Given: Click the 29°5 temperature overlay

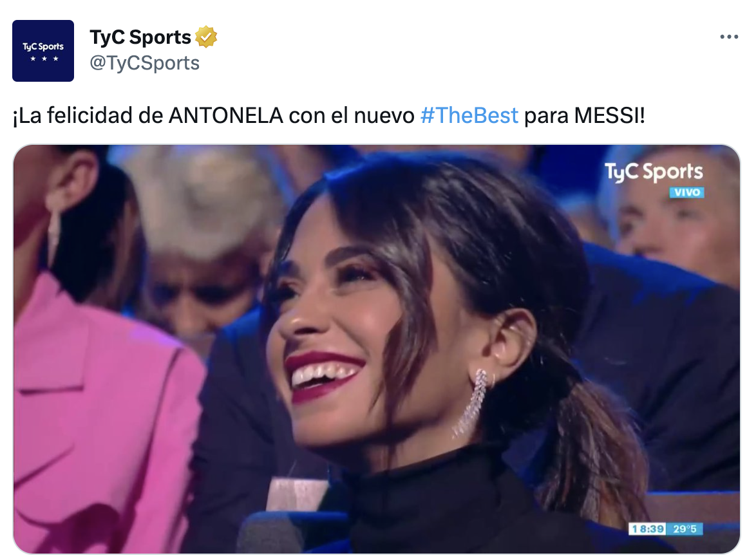Looking at the screenshot, I should [685, 529].
